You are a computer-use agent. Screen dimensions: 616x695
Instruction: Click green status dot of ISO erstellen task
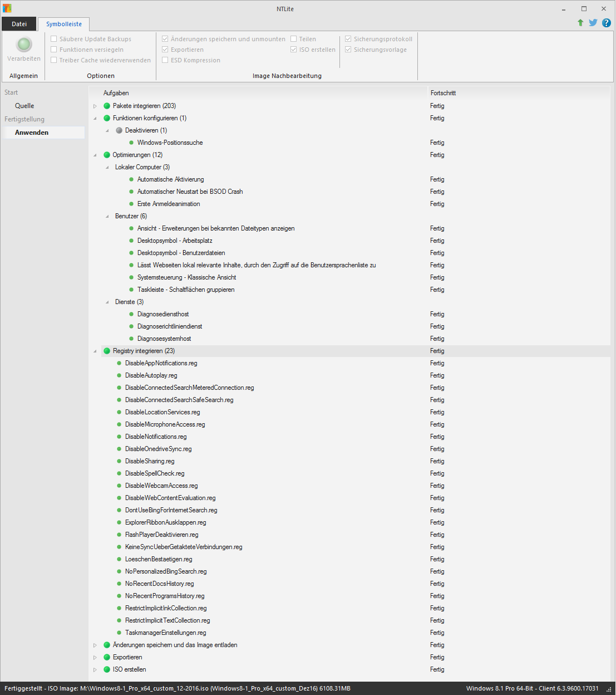(107, 669)
